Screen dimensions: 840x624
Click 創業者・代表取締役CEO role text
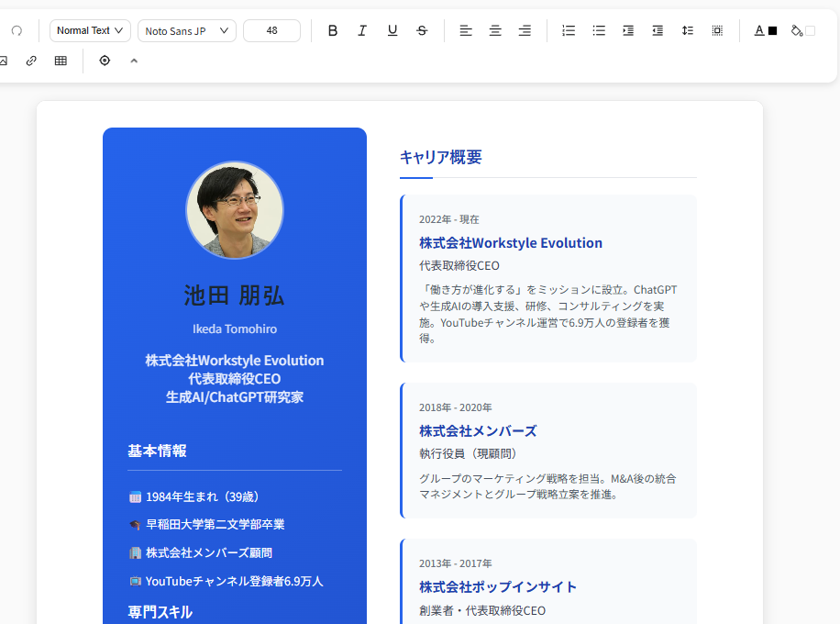[482, 610]
